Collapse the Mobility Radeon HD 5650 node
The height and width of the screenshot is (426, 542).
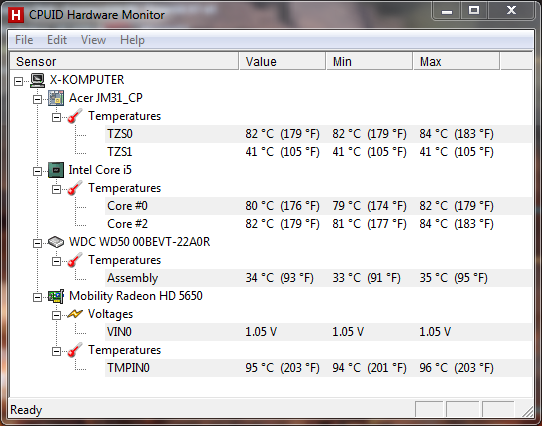tap(37, 297)
